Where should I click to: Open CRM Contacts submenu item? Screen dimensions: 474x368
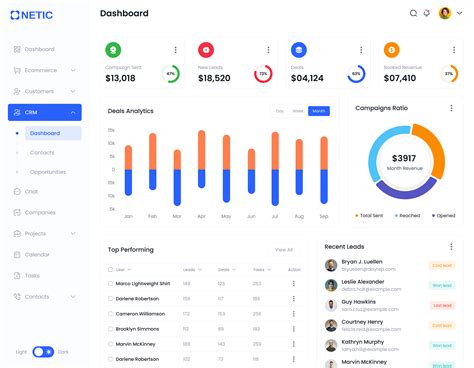(x=42, y=153)
